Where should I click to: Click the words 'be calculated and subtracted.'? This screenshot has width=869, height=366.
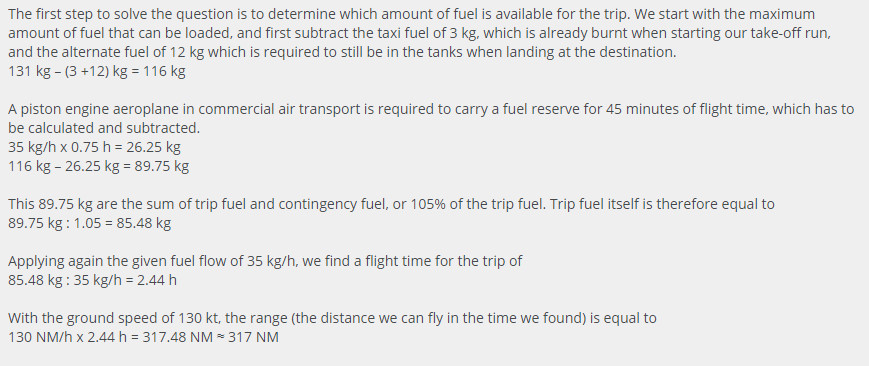104,129
